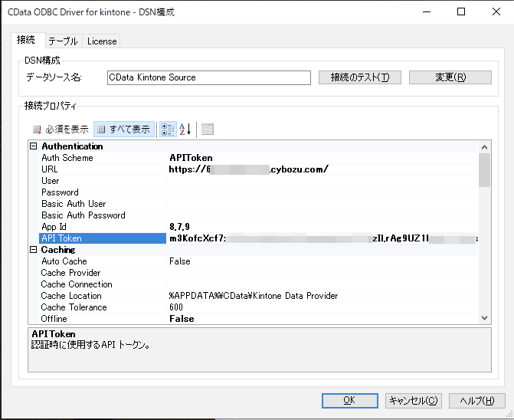
Task: Select the Cache Provider property row
Action: 258,273
